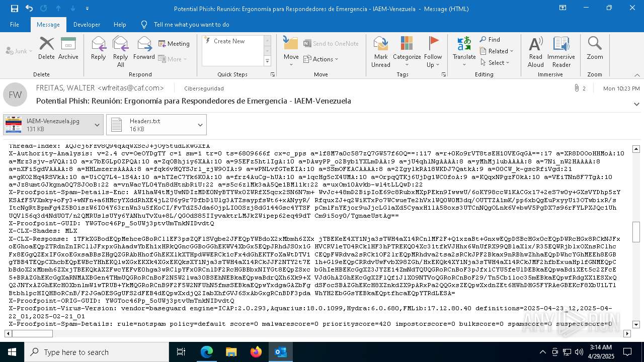
Task: Forward this email
Action: point(144,48)
